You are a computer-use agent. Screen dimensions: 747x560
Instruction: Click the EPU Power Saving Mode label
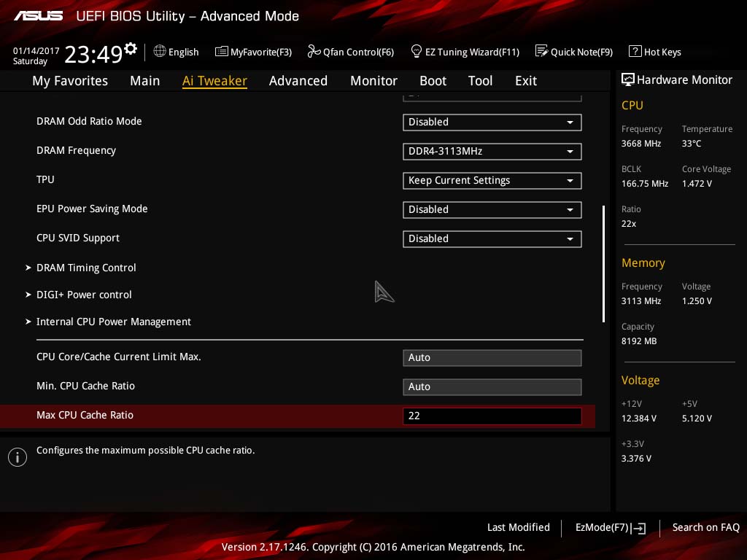click(x=92, y=209)
